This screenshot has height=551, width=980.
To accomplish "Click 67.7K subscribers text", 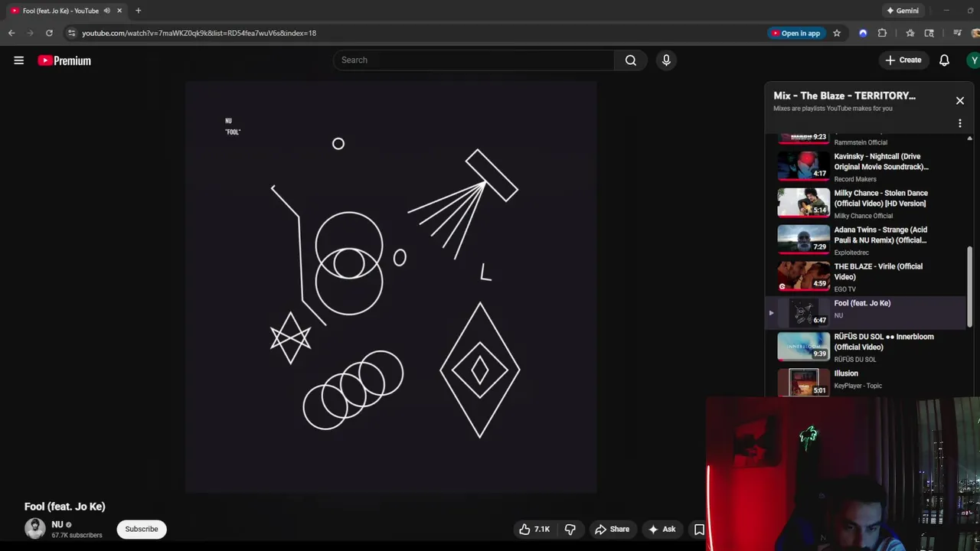I will (x=77, y=535).
